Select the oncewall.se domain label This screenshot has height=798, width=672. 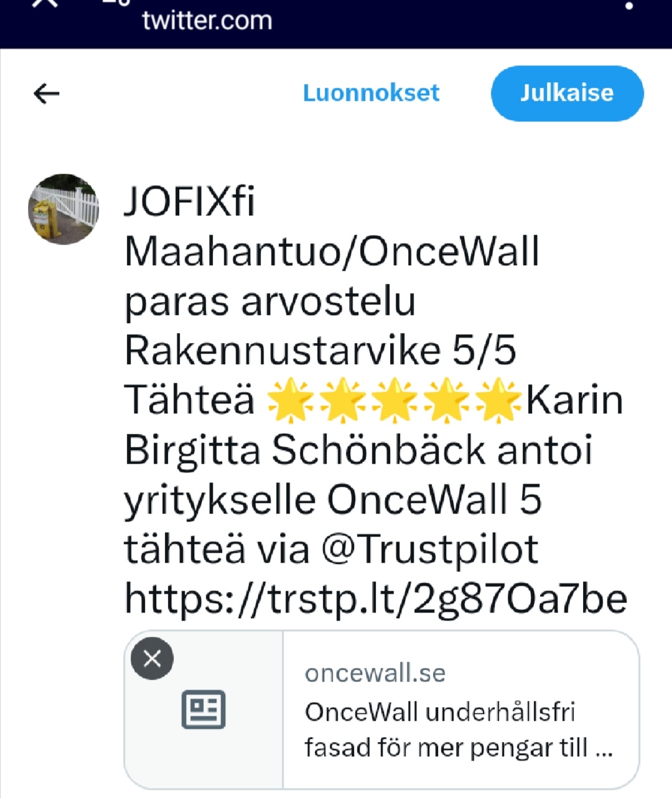(375, 674)
